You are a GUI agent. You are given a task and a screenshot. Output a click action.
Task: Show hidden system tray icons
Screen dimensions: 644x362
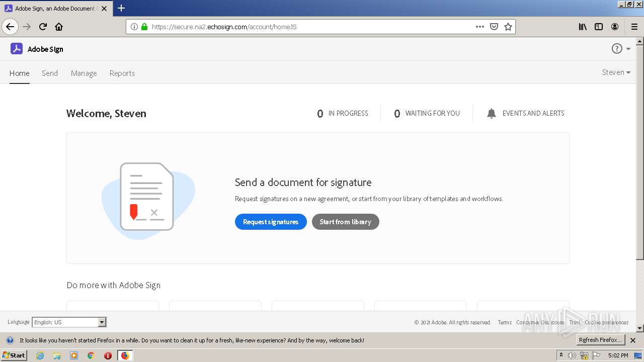pos(561,355)
